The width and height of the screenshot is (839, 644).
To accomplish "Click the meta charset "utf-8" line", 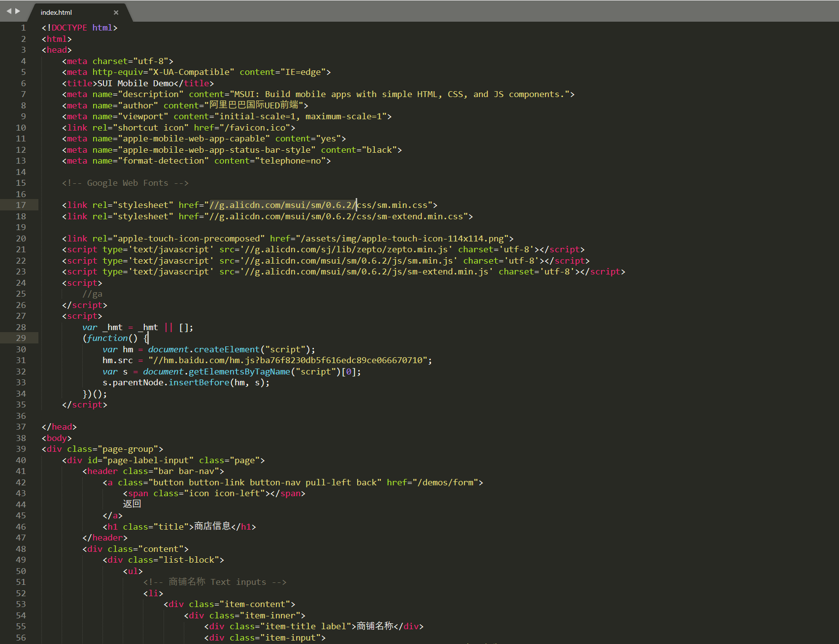I will coord(118,61).
